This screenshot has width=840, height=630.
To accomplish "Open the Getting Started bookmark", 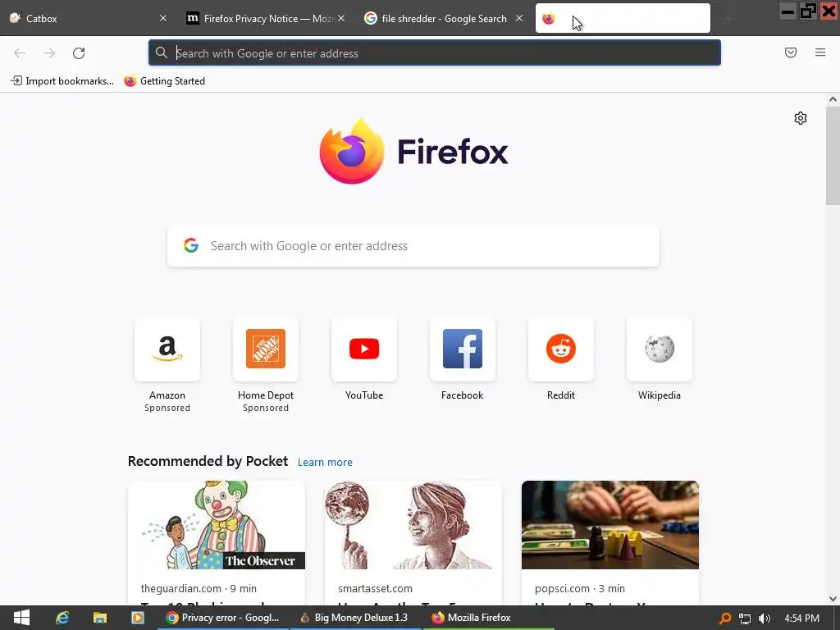I will [164, 81].
